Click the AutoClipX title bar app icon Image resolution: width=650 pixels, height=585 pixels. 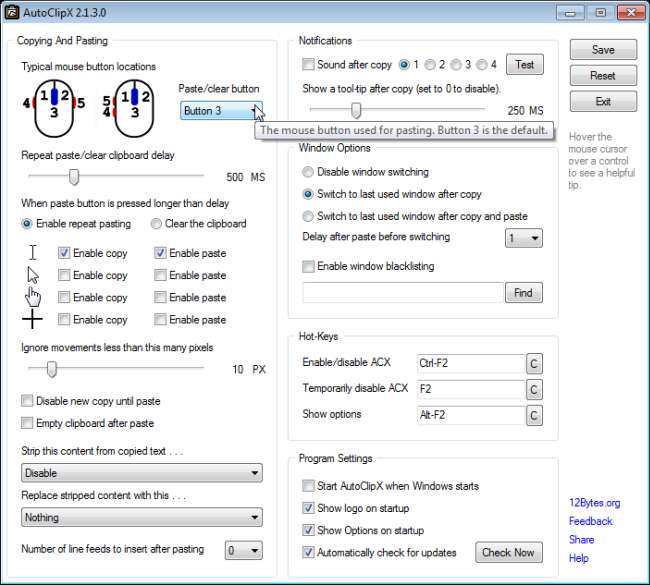(12, 12)
